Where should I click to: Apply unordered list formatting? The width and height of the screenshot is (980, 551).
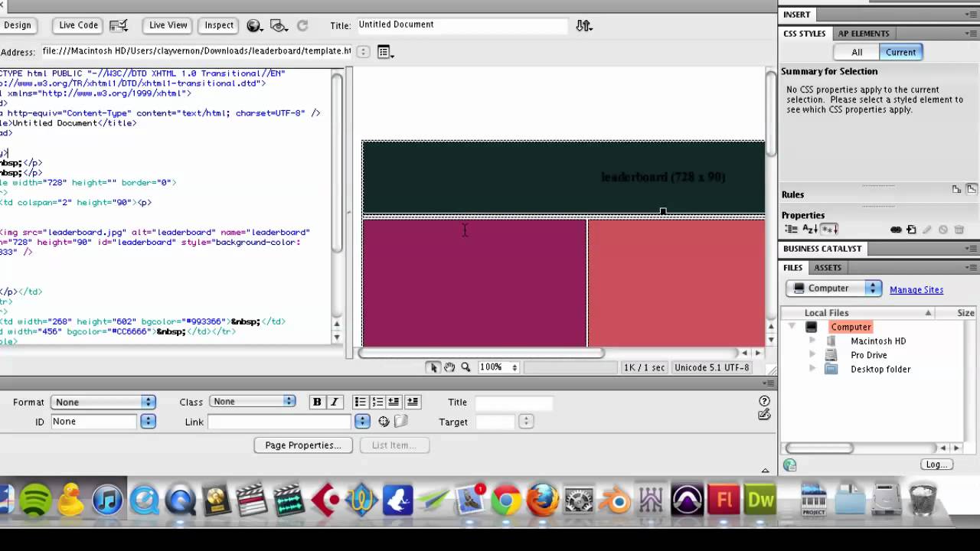pyautogui.click(x=360, y=402)
